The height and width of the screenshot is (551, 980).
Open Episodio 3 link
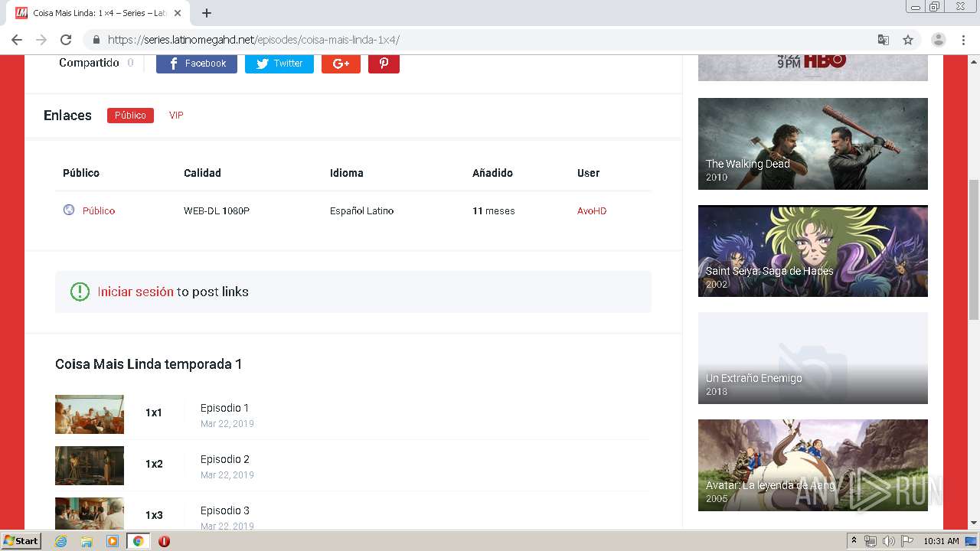[x=225, y=510]
